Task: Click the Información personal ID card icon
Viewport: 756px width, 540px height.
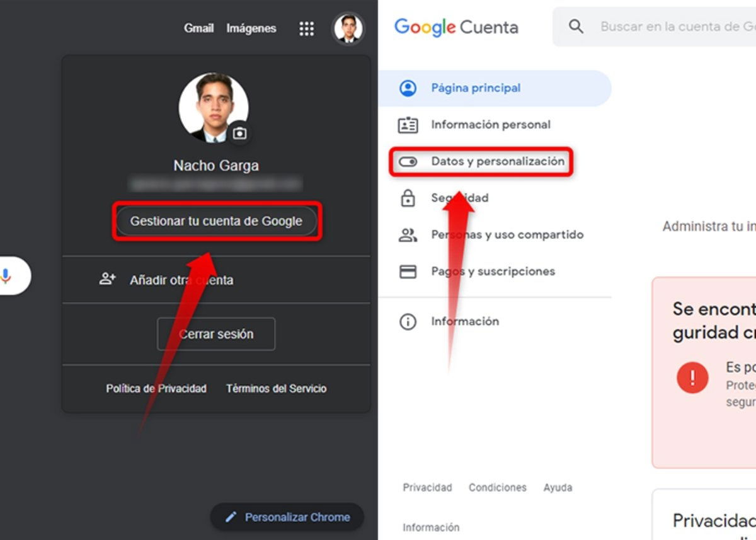Action: pos(408,125)
